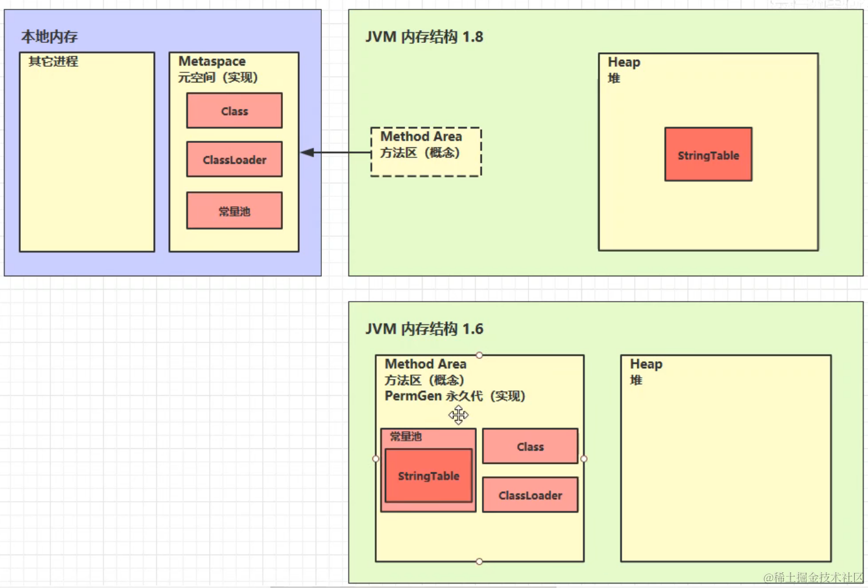
Task: Click the Heap 堆 label in JVM 1.6
Action: point(646,371)
